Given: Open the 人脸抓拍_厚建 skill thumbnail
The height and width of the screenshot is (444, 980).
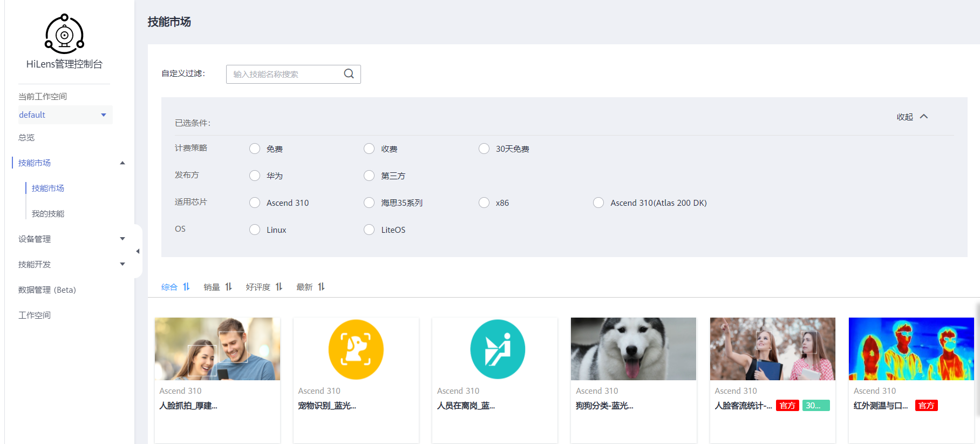Looking at the screenshot, I should (217, 349).
